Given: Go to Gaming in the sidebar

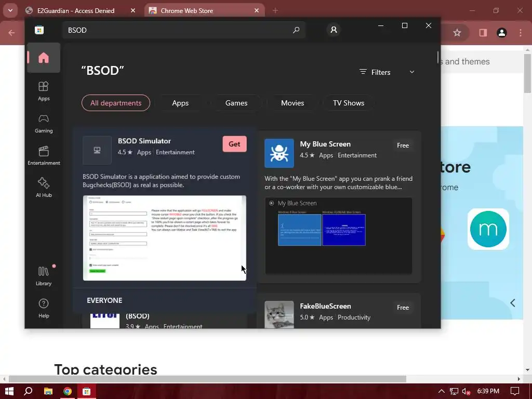Looking at the screenshot, I should coord(44,124).
